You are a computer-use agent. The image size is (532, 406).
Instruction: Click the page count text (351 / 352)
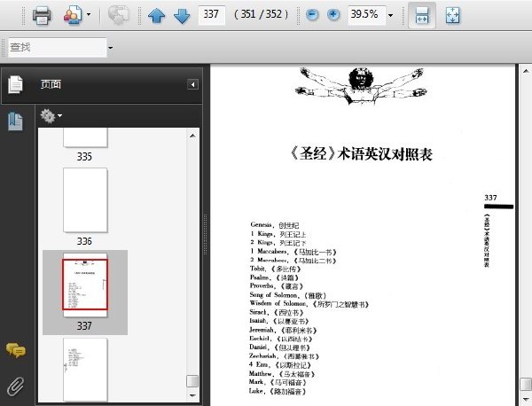point(261,14)
